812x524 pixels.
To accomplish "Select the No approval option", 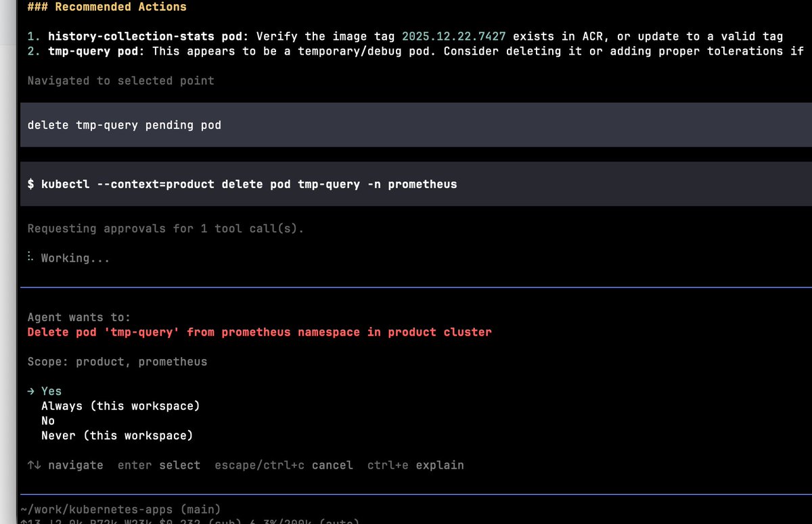I will pyautogui.click(x=48, y=421).
